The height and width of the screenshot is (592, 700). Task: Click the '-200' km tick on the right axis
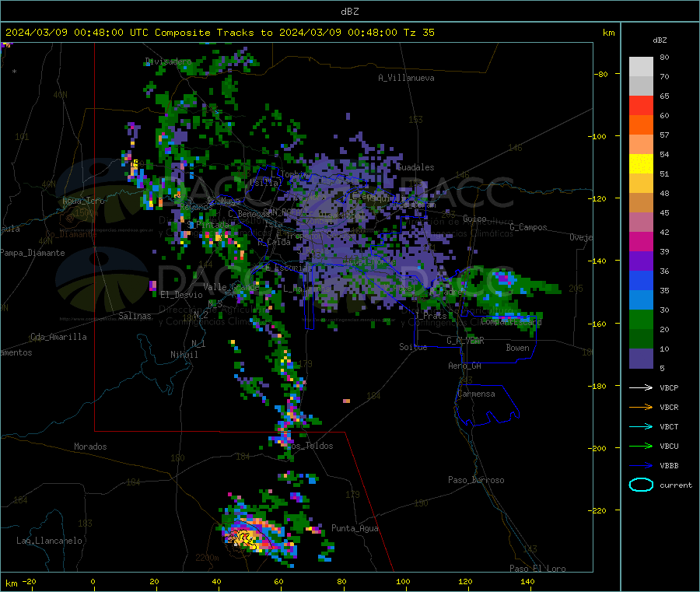598,448
